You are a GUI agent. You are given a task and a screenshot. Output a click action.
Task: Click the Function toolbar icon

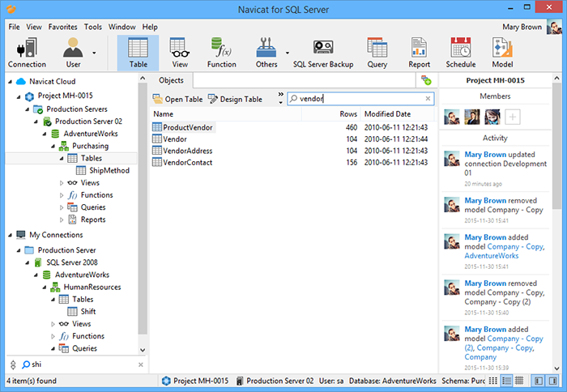tap(221, 53)
